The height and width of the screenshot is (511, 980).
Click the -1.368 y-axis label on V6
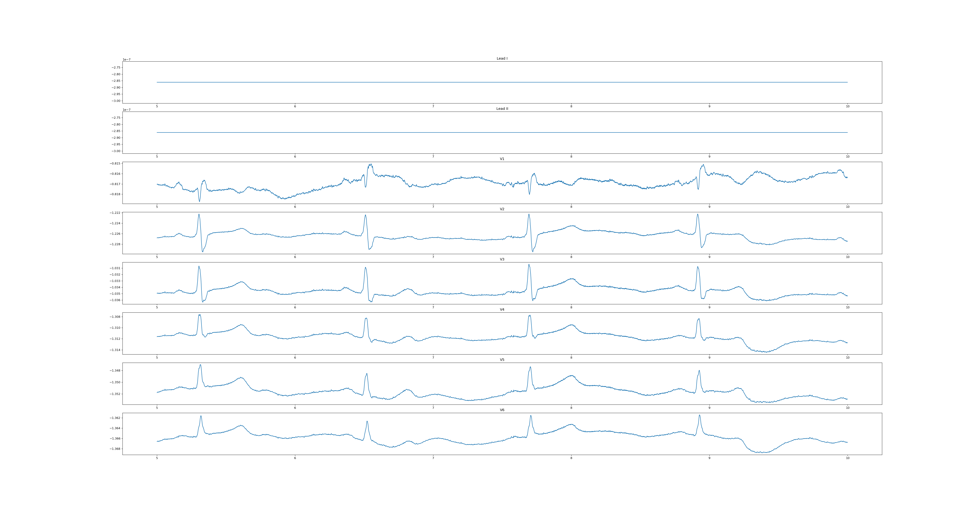click(x=115, y=449)
